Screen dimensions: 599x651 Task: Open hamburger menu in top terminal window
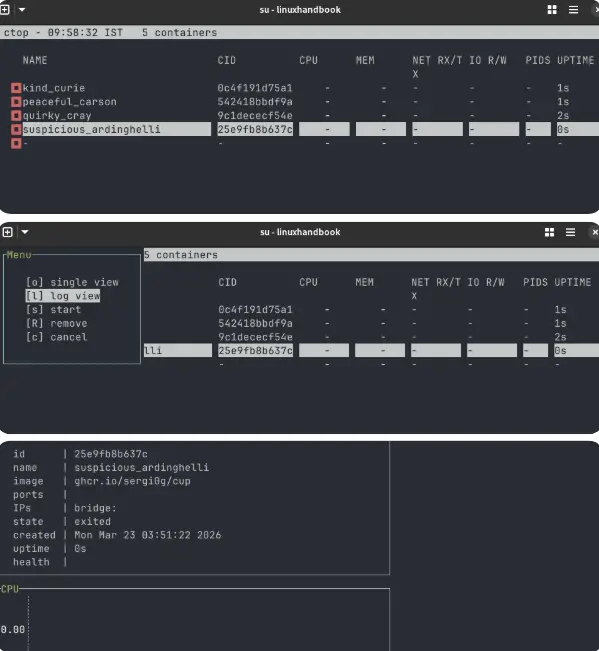tap(573, 10)
